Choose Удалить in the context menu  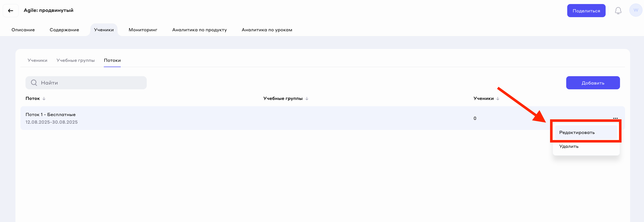(x=569, y=146)
